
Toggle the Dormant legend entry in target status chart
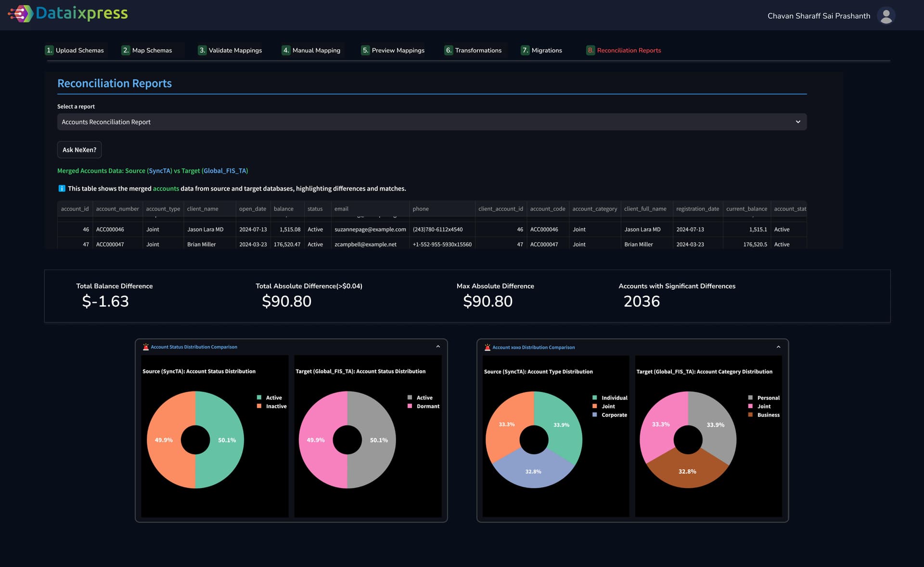(x=427, y=406)
